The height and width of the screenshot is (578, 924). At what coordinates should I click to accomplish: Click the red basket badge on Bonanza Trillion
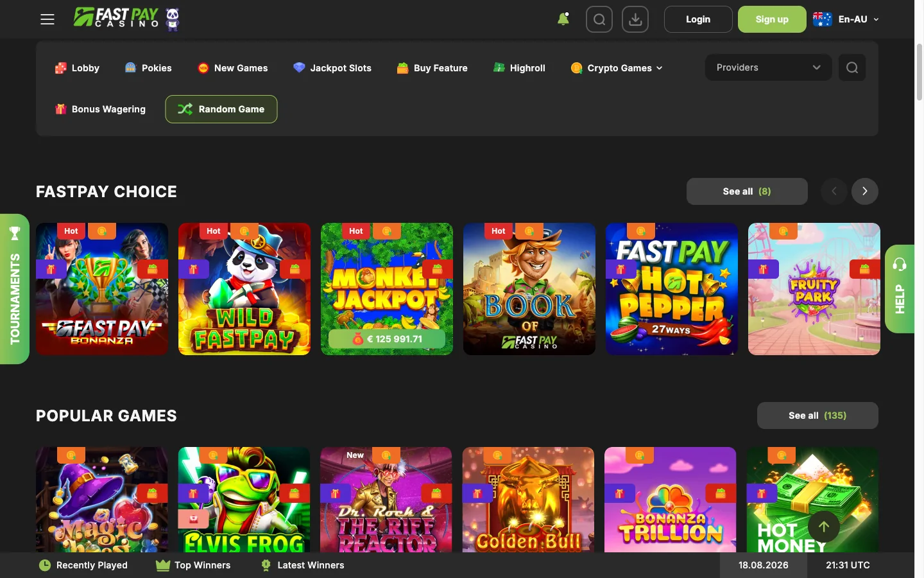(721, 493)
